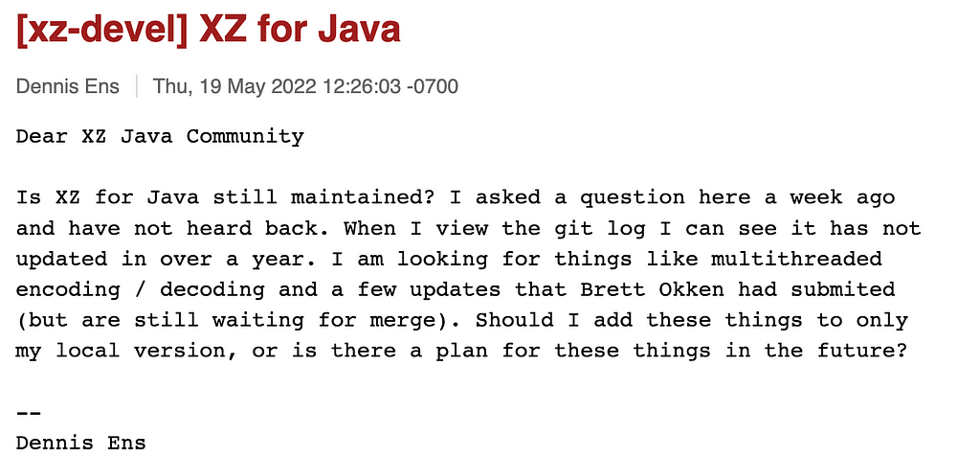Click the "[xz-devel] XZ for Java" title
Screen dimensions: 980x457
pos(208,30)
